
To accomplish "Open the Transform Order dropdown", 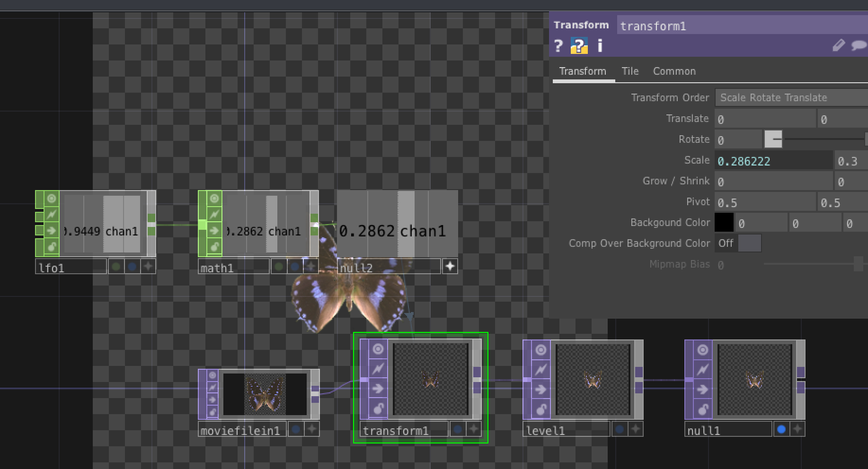I will [791, 98].
